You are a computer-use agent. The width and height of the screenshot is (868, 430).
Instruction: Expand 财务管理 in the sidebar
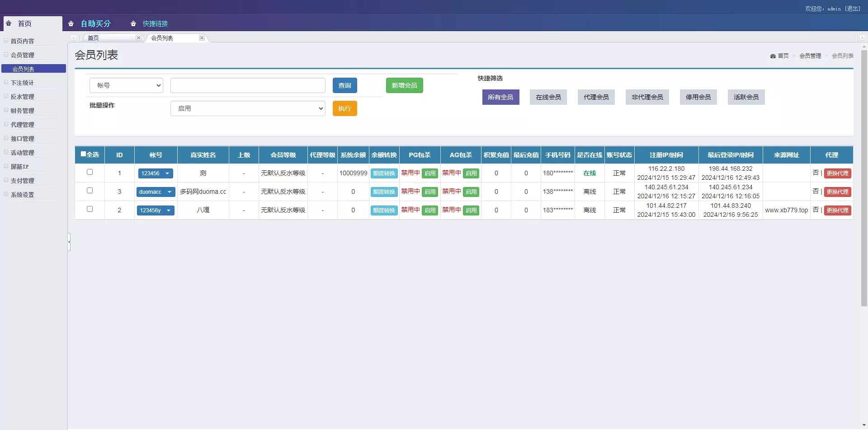[x=22, y=111]
